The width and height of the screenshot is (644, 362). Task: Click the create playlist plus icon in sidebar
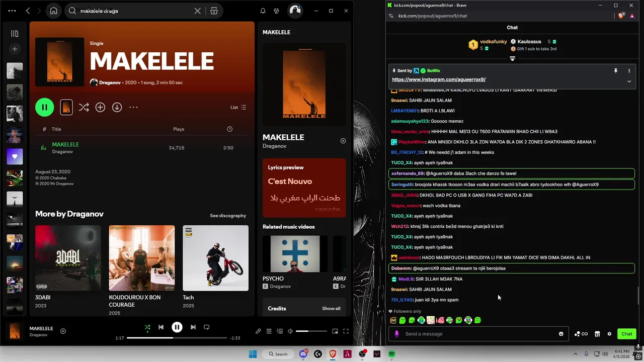(15, 49)
